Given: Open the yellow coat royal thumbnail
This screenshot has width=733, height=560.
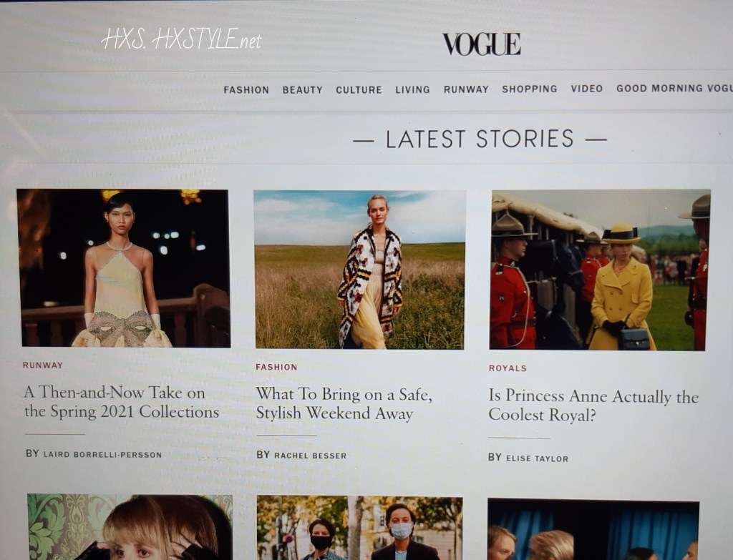Looking at the screenshot, I should pos(600,270).
